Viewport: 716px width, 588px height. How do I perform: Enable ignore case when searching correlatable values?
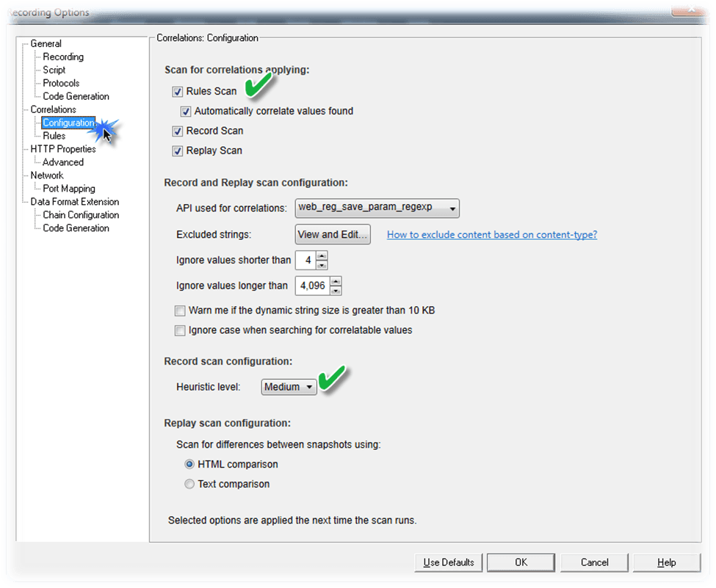point(180,330)
